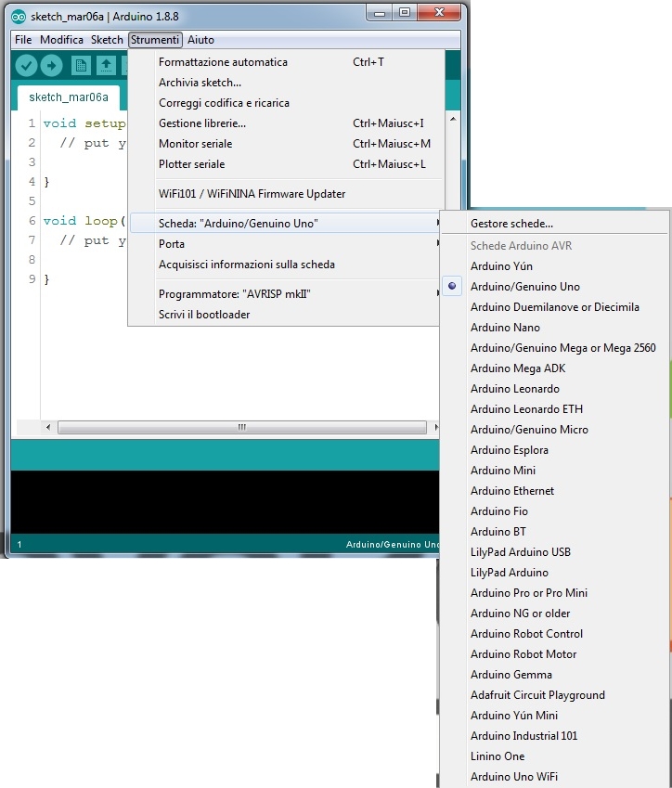
Task: Click the status bar Arduino/Genuino Uno text
Action: click(x=393, y=544)
